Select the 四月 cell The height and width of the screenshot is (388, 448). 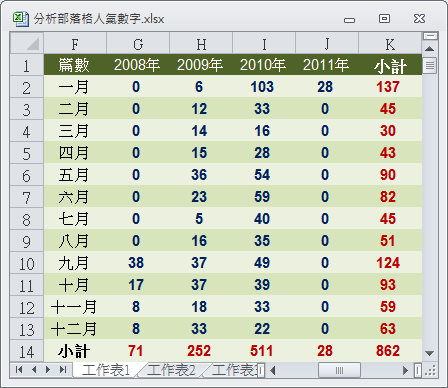pyautogui.click(x=75, y=153)
